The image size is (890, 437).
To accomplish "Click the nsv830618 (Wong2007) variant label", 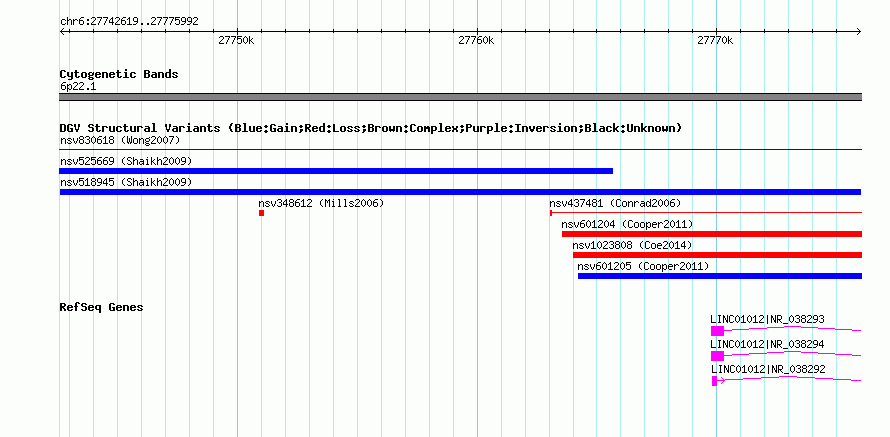I will point(120,140).
